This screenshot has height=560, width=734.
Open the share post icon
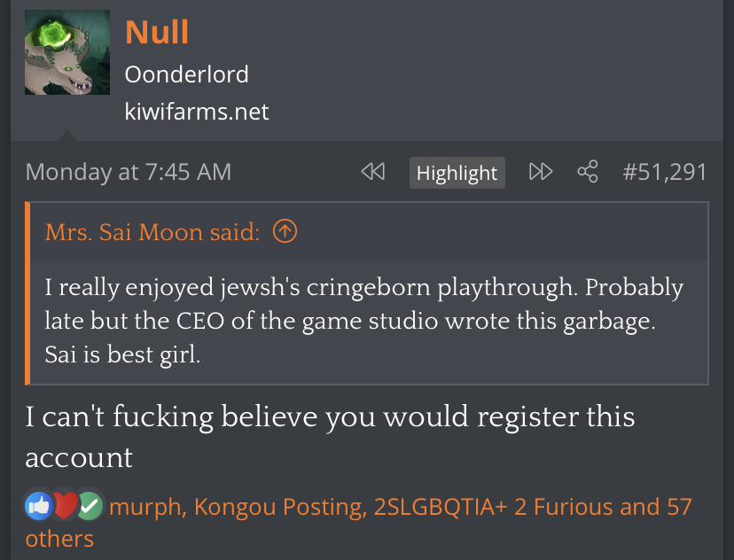coord(588,172)
